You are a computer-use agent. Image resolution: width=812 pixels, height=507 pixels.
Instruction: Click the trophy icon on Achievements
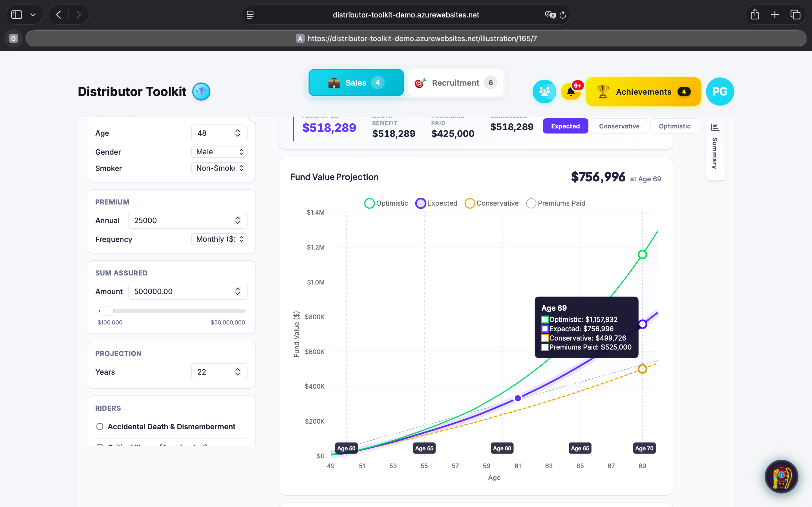(602, 91)
